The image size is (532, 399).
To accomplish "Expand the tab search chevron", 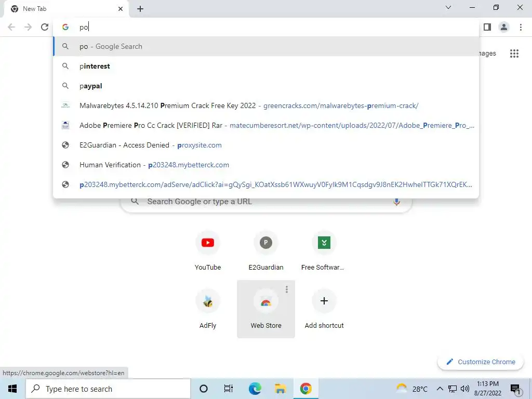I will pos(448,7).
